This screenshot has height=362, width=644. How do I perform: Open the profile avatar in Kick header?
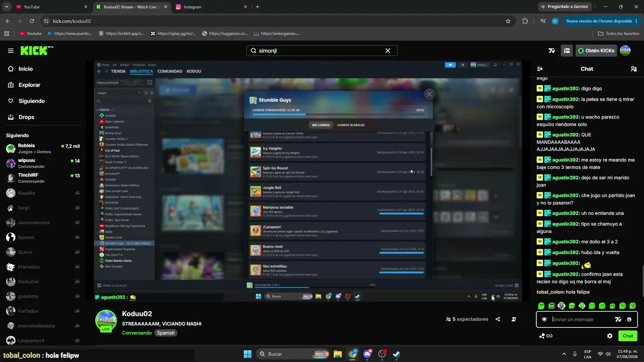[625, 51]
